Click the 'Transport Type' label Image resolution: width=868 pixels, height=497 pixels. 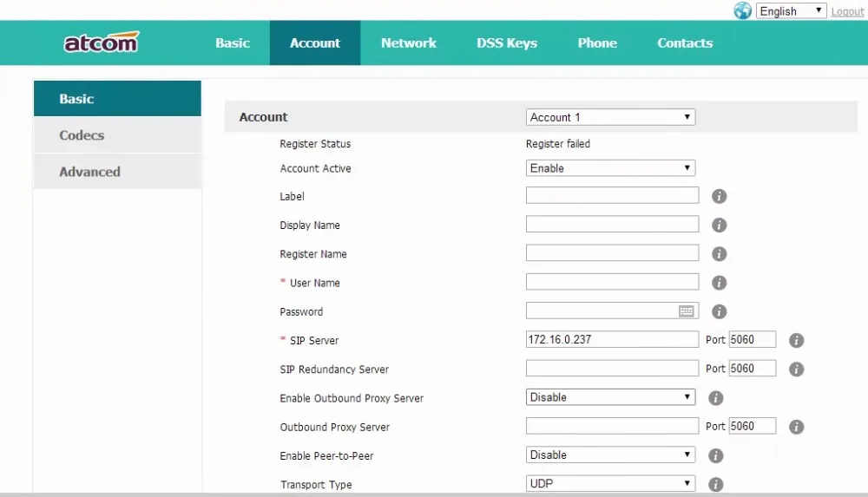pyautogui.click(x=316, y=484)
